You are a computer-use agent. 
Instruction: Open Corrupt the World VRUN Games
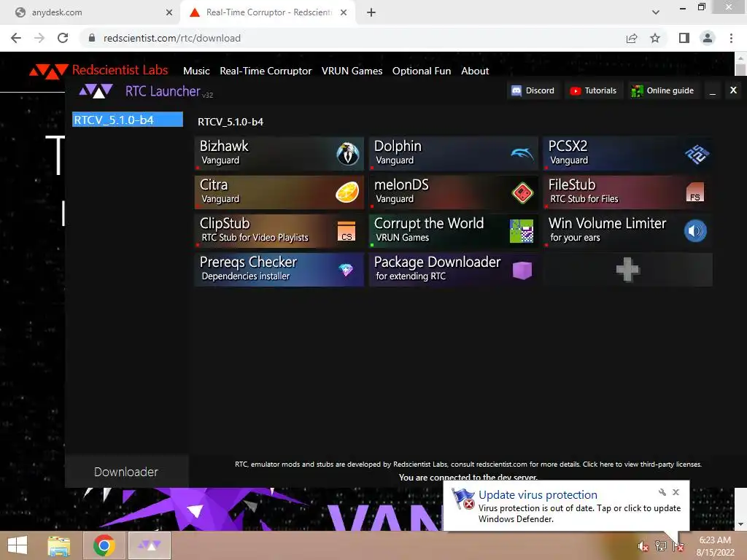454,231
